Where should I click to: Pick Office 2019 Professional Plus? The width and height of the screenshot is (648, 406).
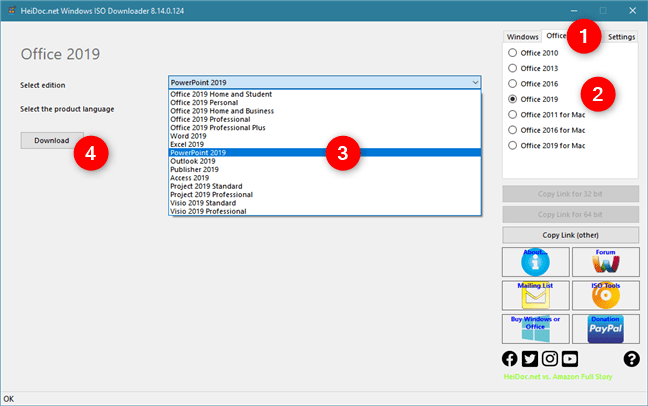(x=325, y=128)
